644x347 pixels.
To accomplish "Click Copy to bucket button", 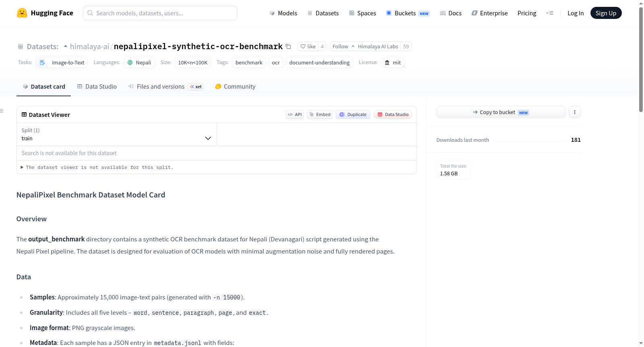I will 501,112.
